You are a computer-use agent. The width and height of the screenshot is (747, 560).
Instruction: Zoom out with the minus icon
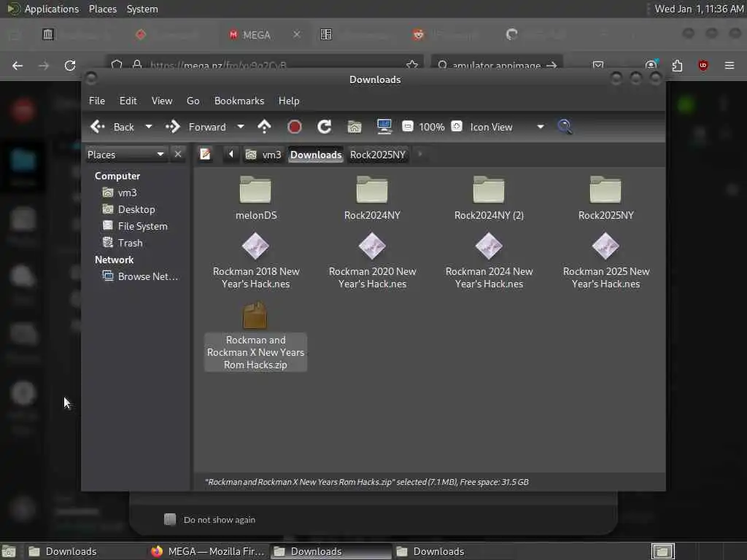point(407,126)
